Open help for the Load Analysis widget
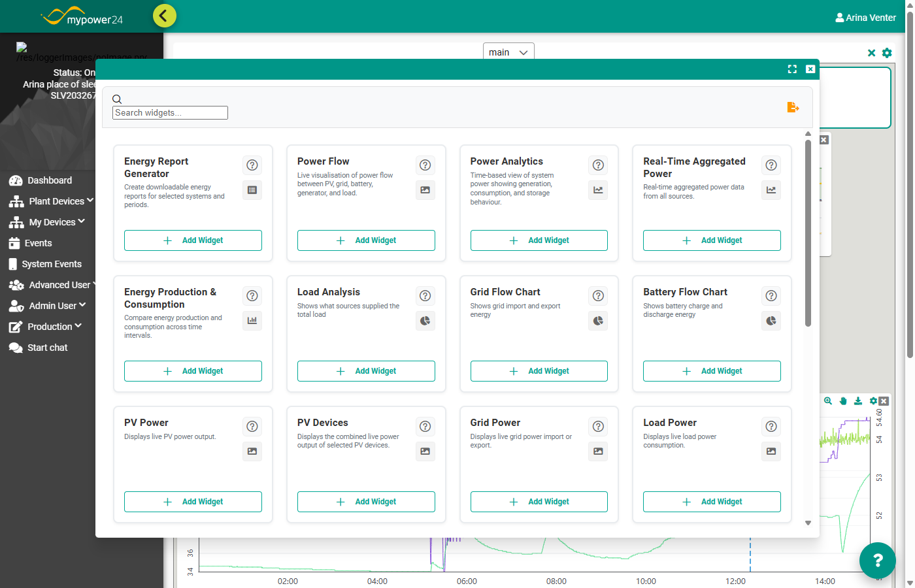The image size is (915, 588). click(425, 296)
